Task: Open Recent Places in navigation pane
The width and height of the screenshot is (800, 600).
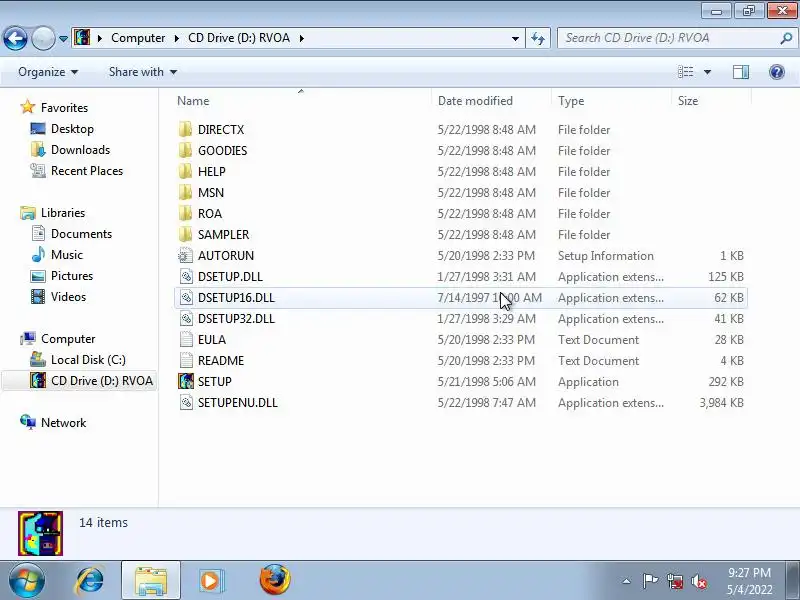Action: pos(87,170)
